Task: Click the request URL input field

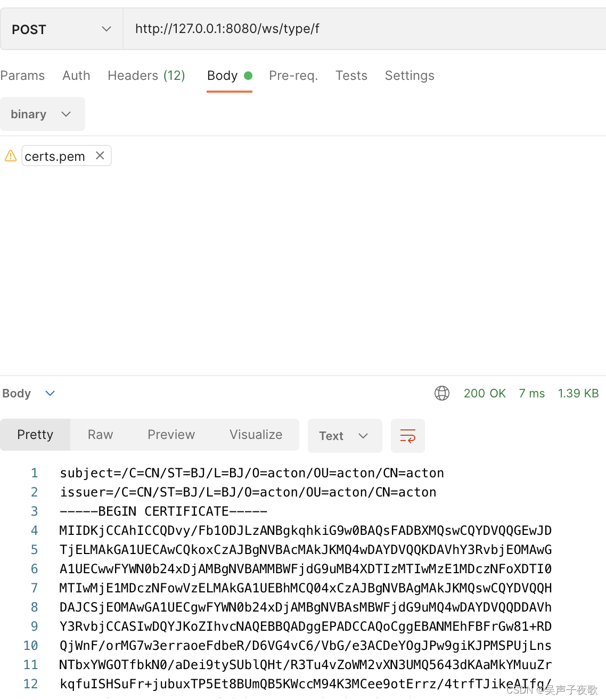Action: tap(365, 29)
